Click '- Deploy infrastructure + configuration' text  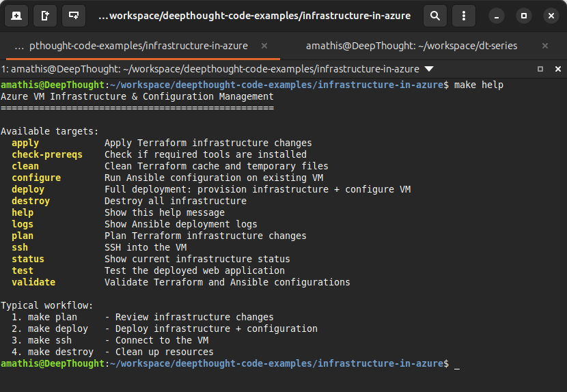click(x=211, y=328)
